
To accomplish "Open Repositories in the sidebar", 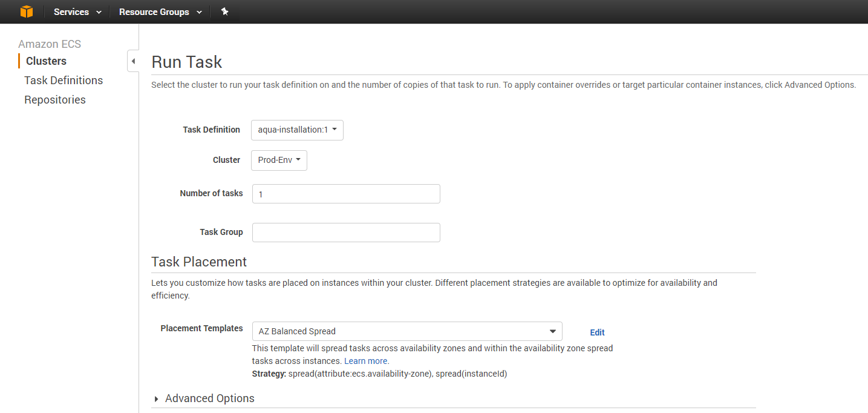I will coord(55,100).
